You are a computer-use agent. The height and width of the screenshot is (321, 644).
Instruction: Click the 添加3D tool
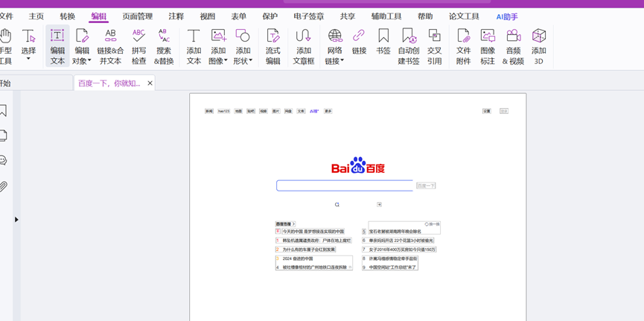(x=539, y=46)
